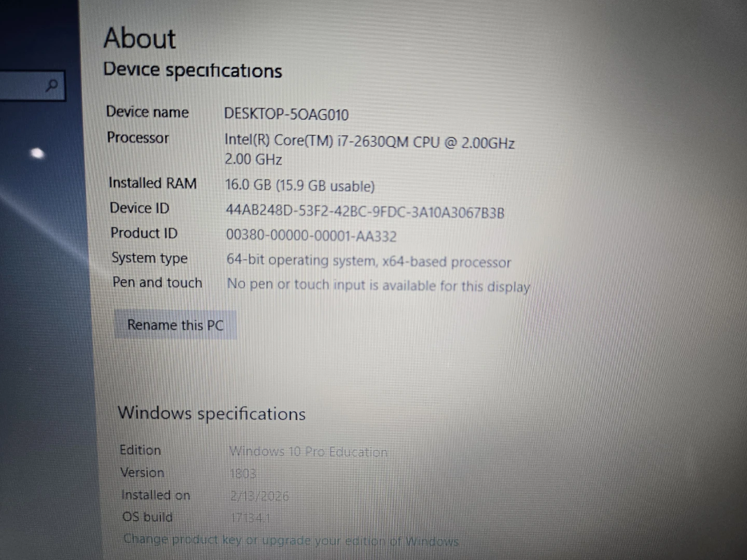Click the Installed on label
Screen dimensions: 747x560
click(156, 495)
